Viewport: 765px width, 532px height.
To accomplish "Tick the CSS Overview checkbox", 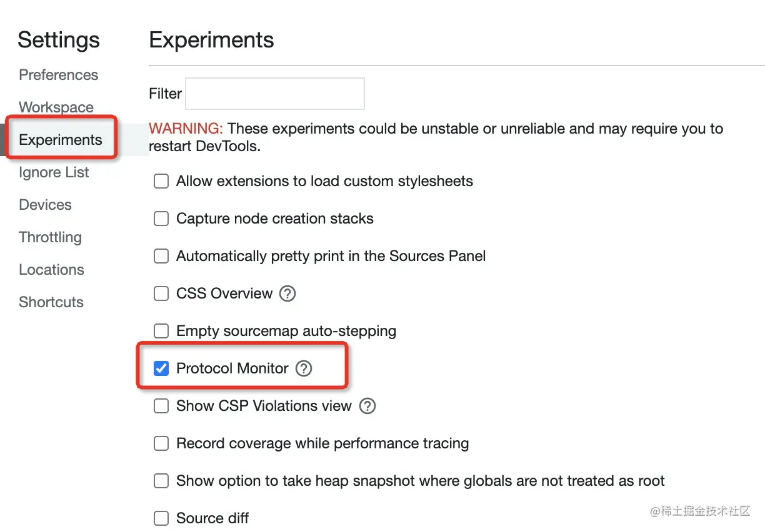I will 161,293.
